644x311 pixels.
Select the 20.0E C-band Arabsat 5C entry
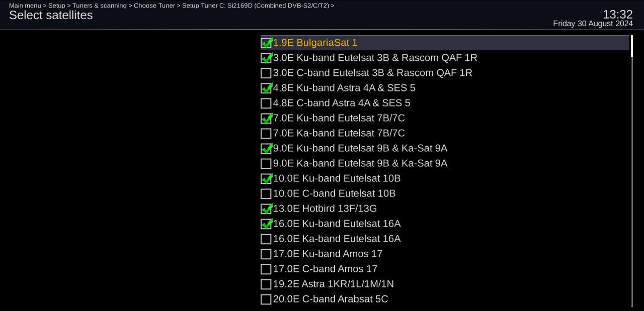tap(445, 299)
